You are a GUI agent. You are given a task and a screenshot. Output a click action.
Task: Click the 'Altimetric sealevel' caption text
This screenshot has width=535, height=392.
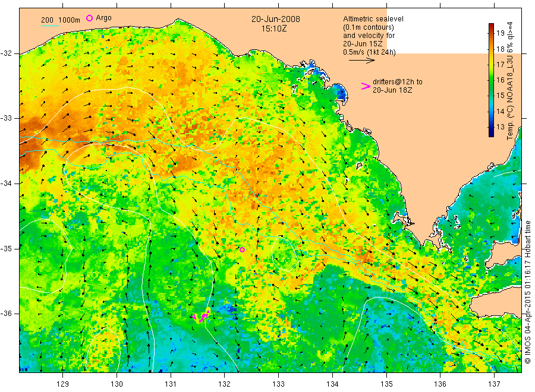click(x=373, y=19)
